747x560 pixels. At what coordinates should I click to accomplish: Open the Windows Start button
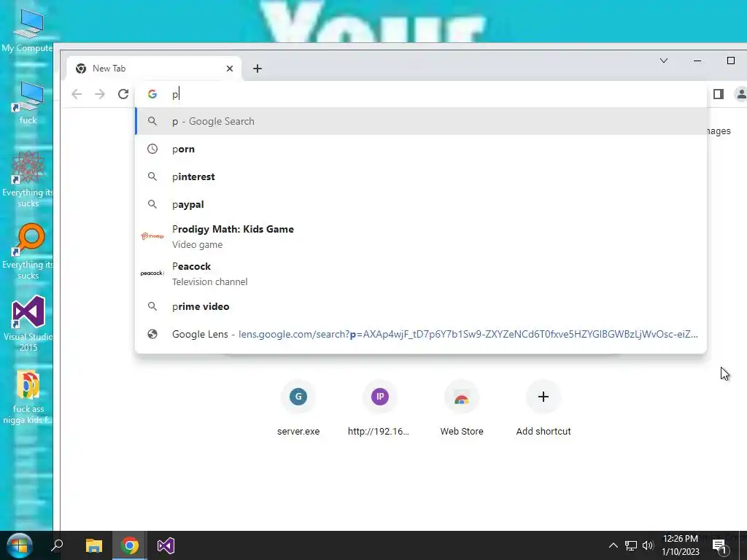pos(19,545)
